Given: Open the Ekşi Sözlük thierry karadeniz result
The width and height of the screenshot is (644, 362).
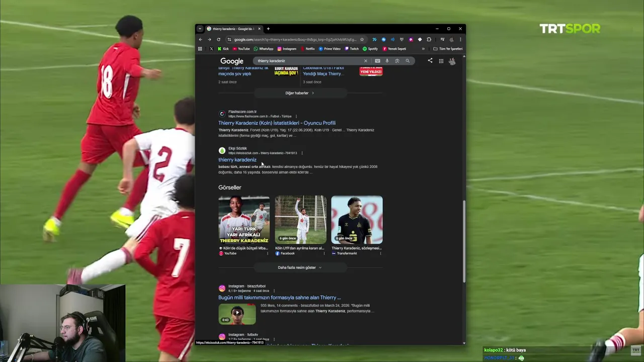Looking at the screenshot, I should 237,159.
